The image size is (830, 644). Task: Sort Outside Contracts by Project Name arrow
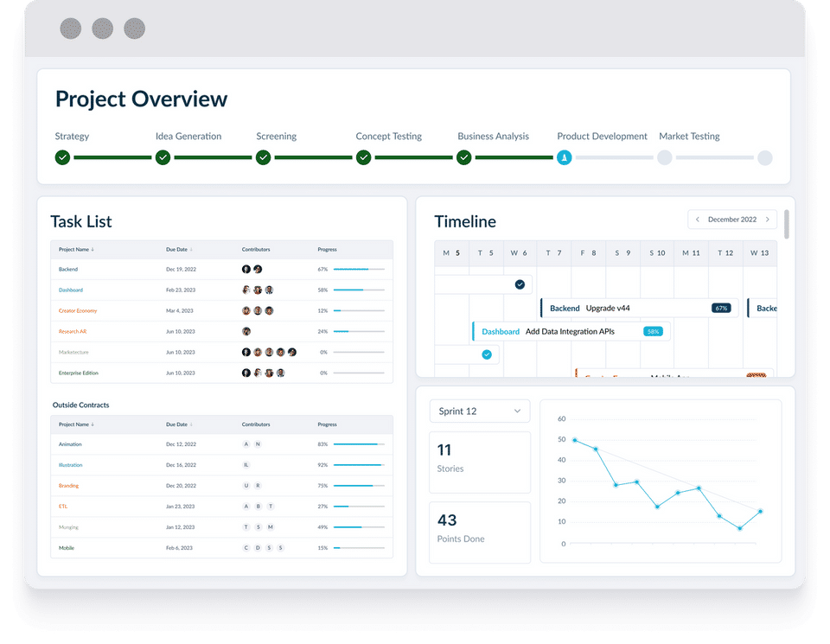click(x=93, y=425)
